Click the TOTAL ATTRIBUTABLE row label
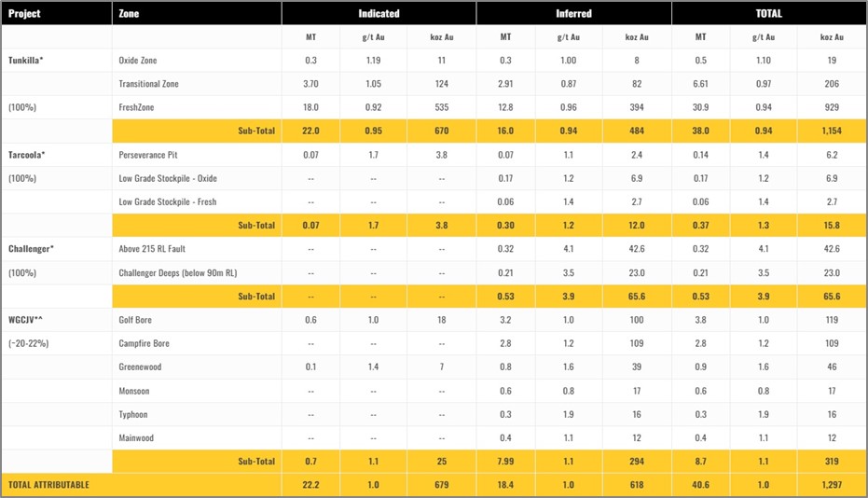 (50, 485)
